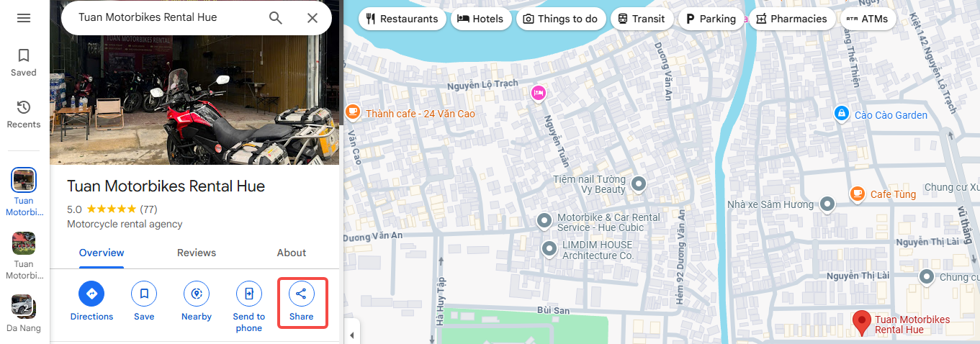Image resolution: width=980 pixels, height=344 pixels.
Task: Click the search magnifier icon
Action: [276, 18]
